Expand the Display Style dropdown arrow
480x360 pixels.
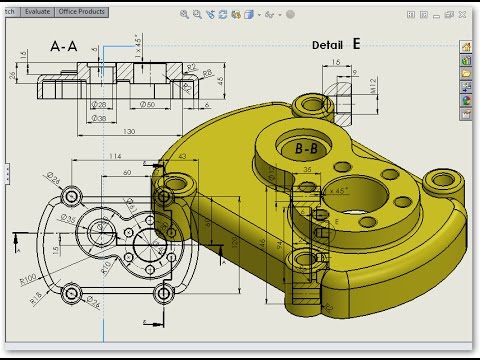259,15
